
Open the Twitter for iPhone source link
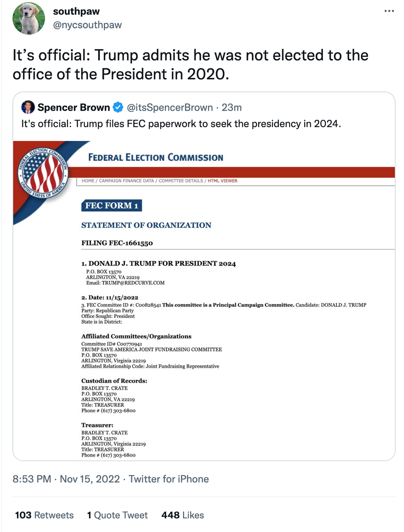coord(169,479)
